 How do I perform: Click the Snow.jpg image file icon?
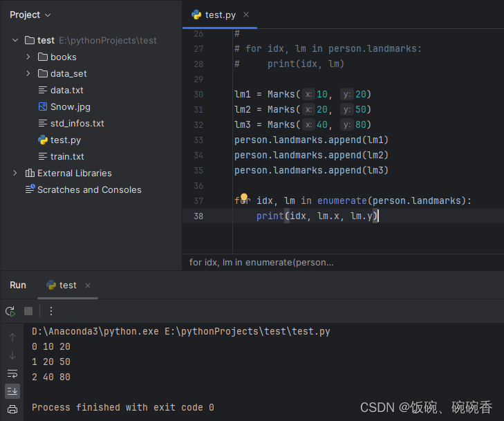point(43,106)
